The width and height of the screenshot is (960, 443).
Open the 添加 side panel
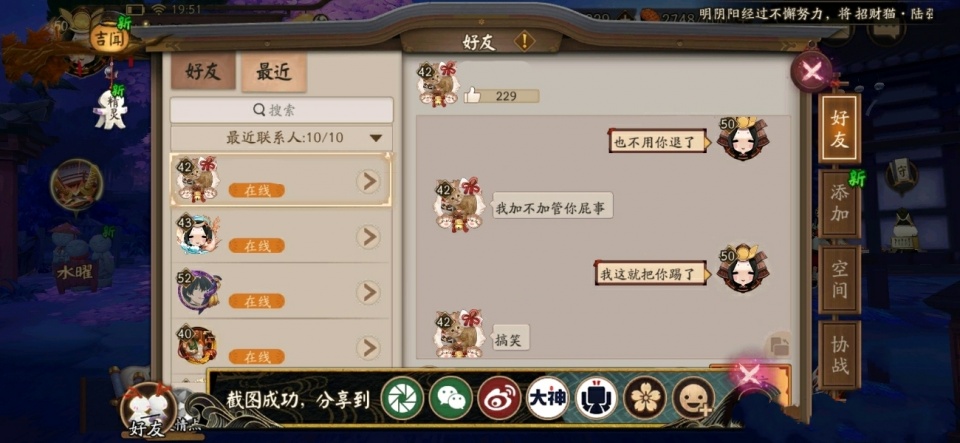click(x=839, y=204)
